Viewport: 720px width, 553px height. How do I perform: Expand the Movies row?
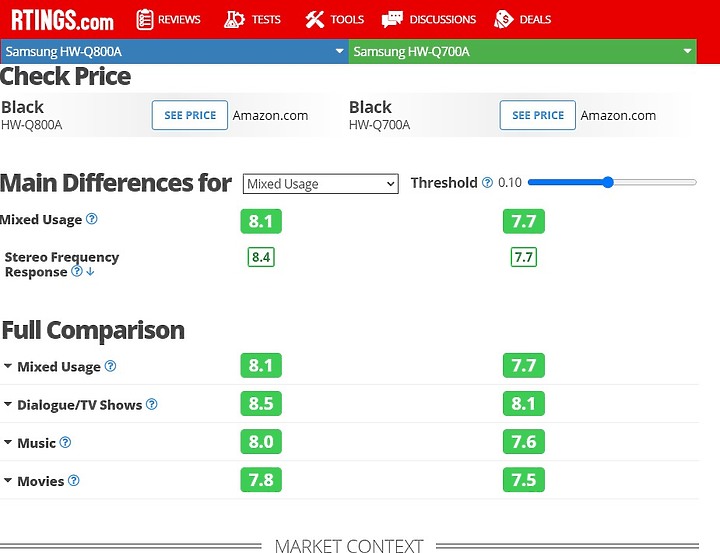tap(7, 480)
